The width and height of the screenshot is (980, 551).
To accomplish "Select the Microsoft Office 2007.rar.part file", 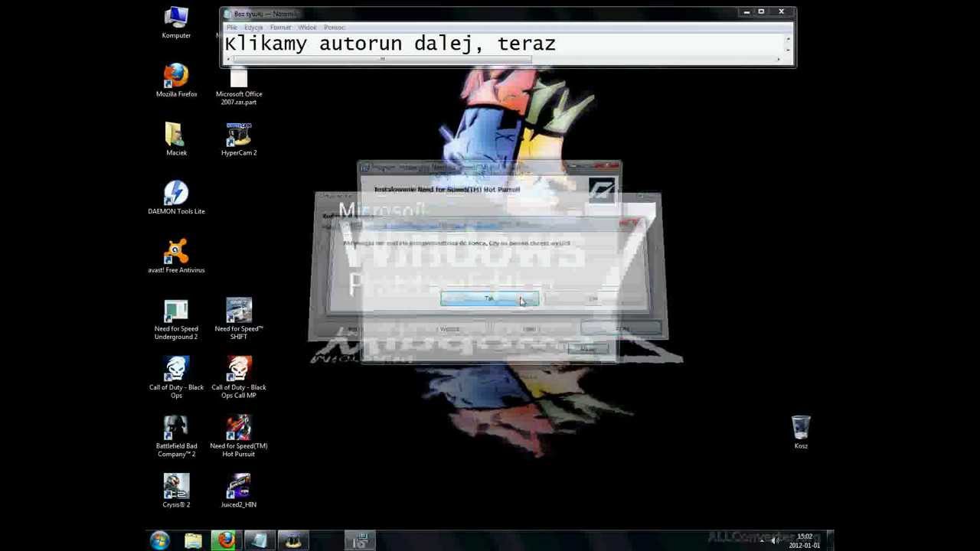I will [239, 86].
